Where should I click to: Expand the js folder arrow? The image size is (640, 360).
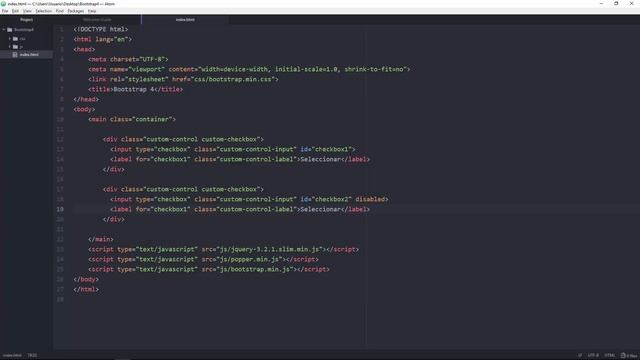coord(10,47)
